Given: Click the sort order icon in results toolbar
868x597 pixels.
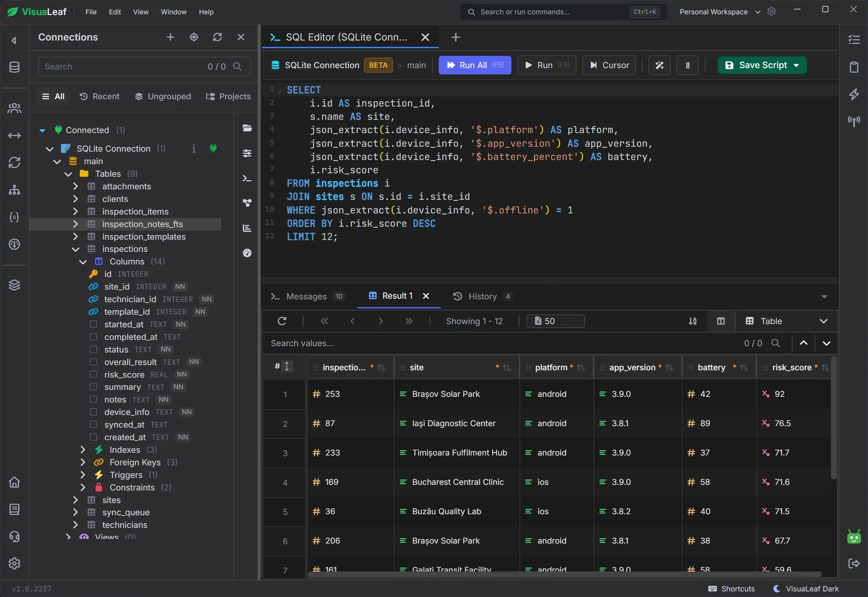Looking at the screenshot, I should click(x=692, y=321).
